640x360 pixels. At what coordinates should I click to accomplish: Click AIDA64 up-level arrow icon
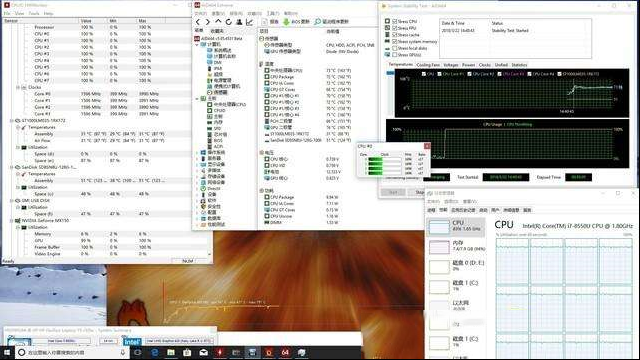218,22
